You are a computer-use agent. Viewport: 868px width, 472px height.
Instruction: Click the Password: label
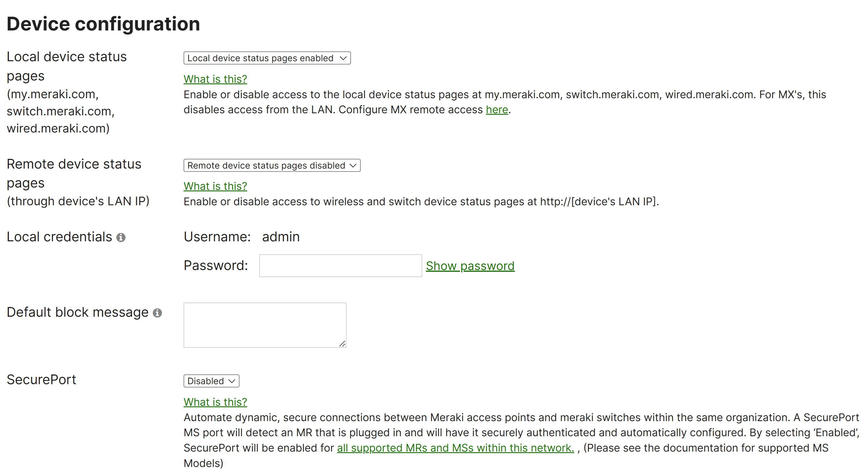click(216, 266)
